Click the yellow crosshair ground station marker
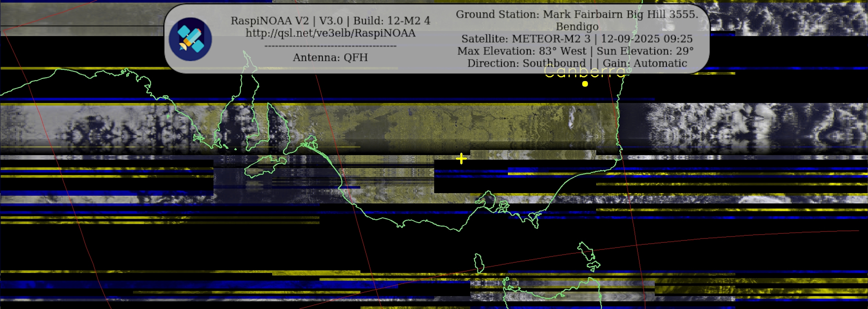Viewport: 868px width, 309px height. pos(461,159)
